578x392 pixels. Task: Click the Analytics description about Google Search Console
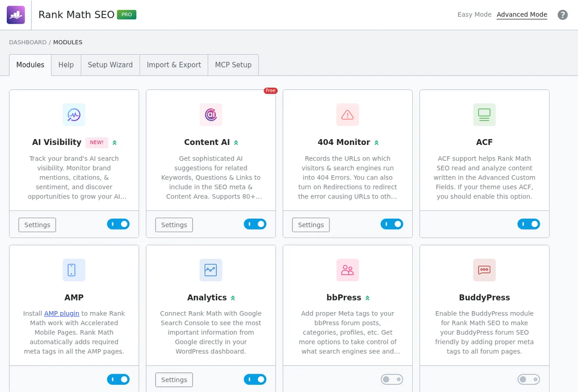(211, 333)
